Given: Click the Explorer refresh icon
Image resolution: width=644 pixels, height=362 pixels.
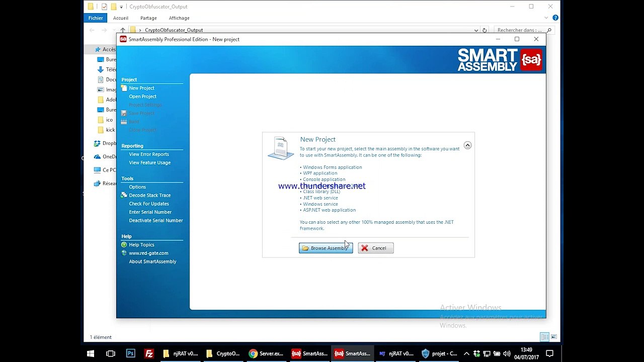Looking at the screenshot, I should point(485,30).
